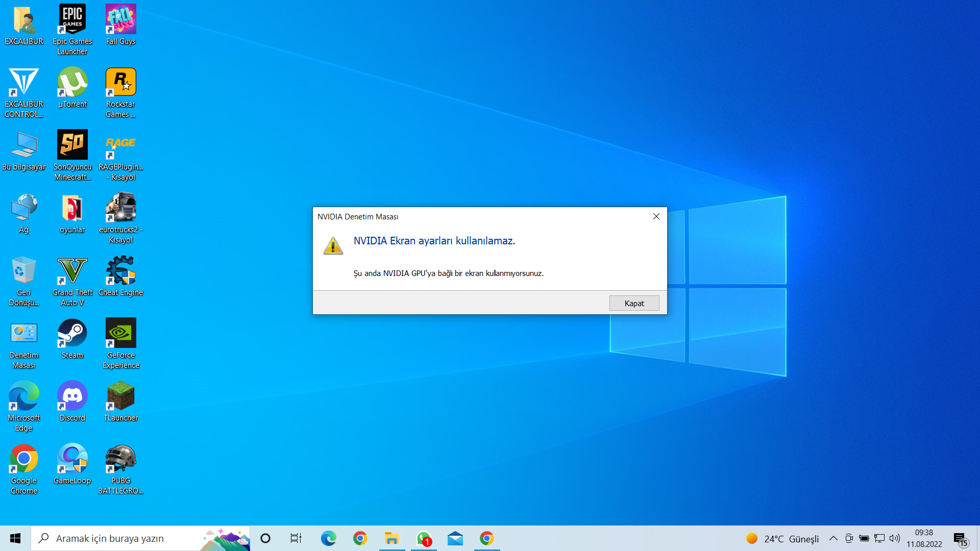The height and width of the screenshot is (551, 980).
Task: Close the NVIDIA Denetim Masası dialog
Action: point(656,216)
